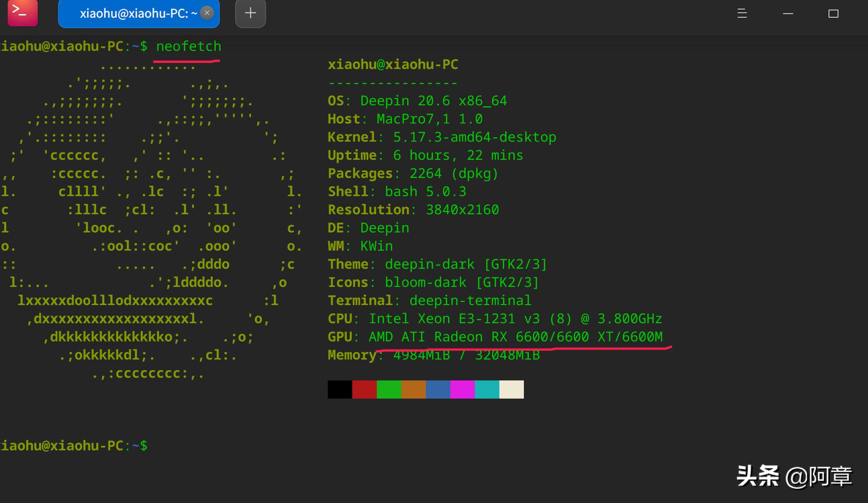
Task: Select the xiaohu@xiaohu-PC: ~ tab
Action: [134, 14]
